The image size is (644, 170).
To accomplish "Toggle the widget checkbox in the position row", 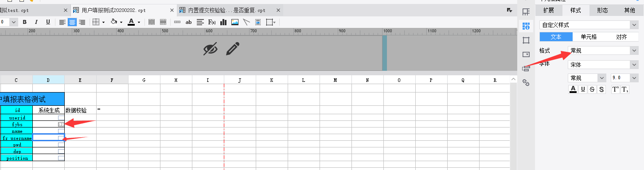I will tap(61, 158).
